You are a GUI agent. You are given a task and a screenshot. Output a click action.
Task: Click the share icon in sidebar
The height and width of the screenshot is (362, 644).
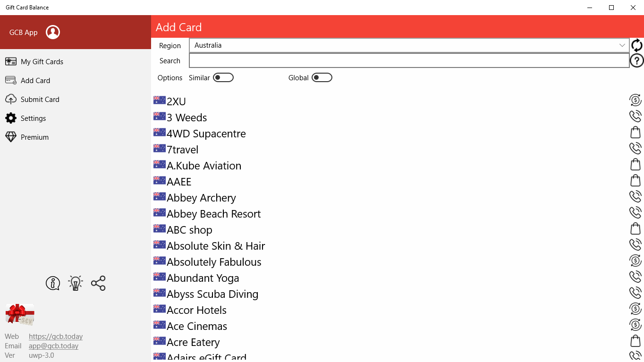(x=98, y=283)
